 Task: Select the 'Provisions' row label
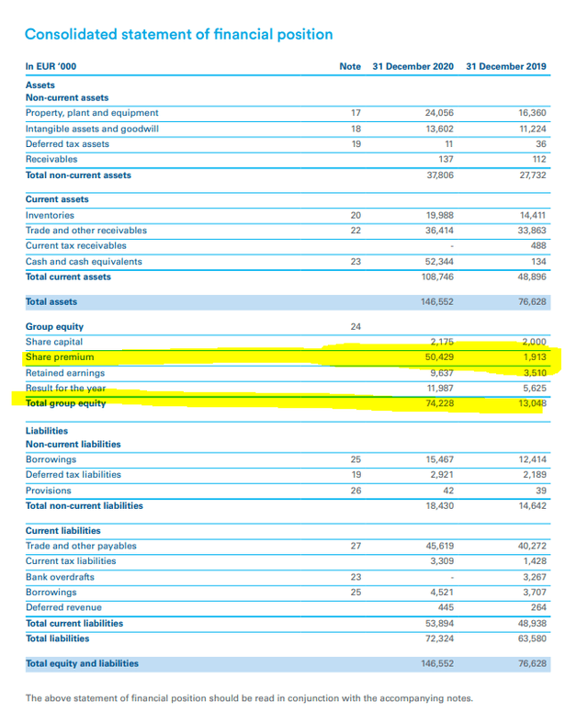click(48, 491)
